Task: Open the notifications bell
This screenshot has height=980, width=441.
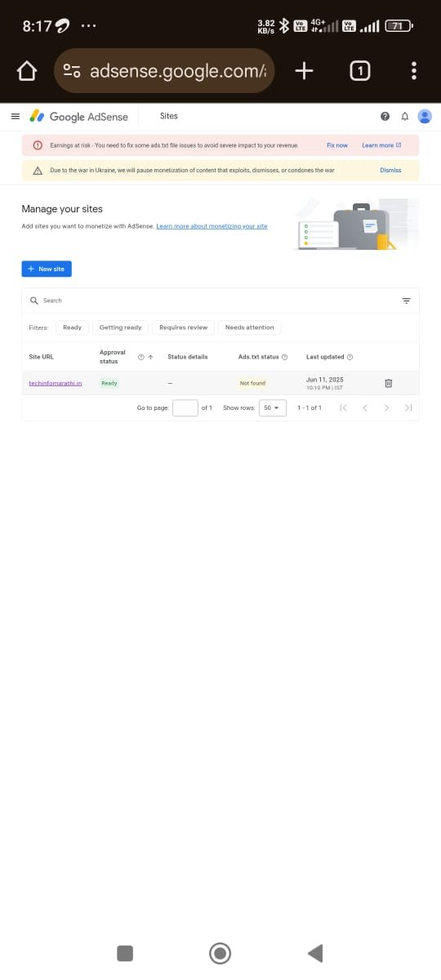Action: [x=404, y=117]
